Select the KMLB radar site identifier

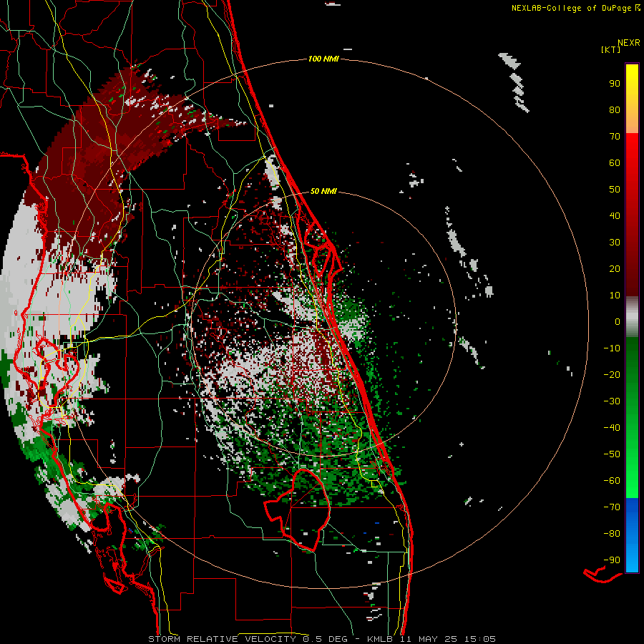pyautogui.click(x=380, y=639)
